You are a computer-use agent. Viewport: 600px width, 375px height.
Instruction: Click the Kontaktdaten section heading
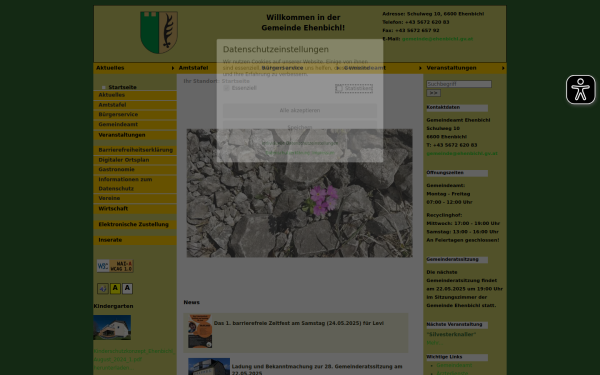click(x=457, y=108)
